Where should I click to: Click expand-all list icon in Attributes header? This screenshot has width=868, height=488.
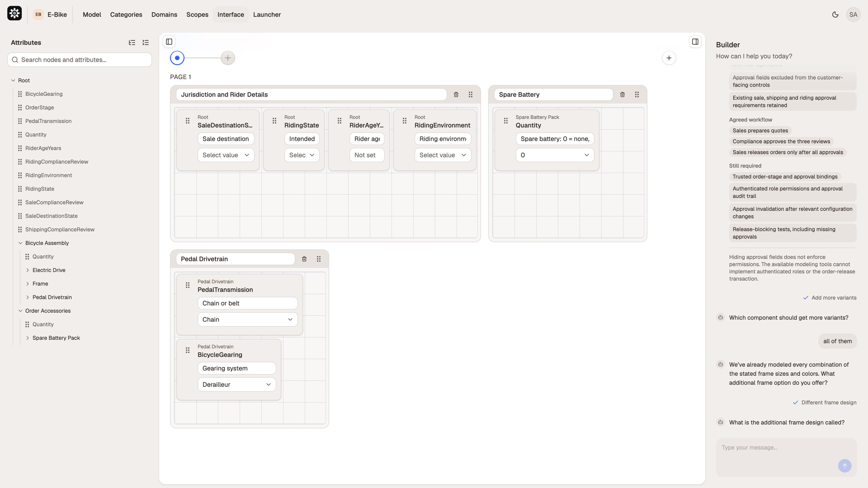click(145, 43)
